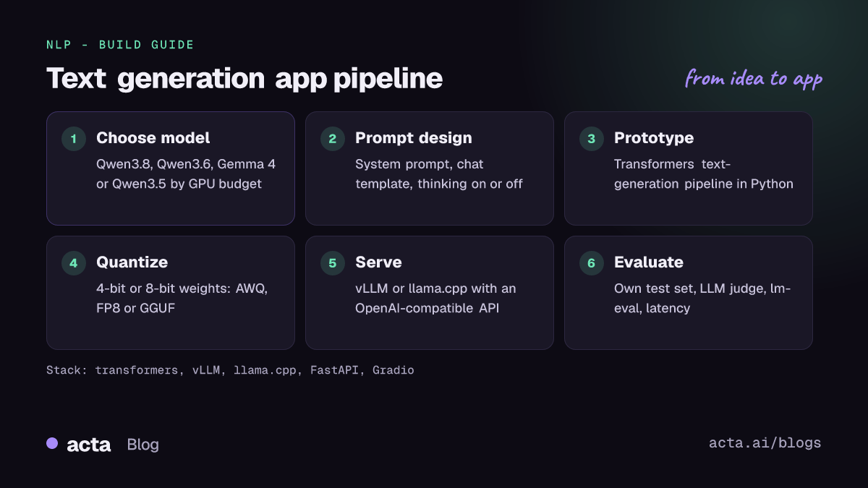Open the acta.ai/blogs link
The image size is (868, 488).
pos(765,443)
